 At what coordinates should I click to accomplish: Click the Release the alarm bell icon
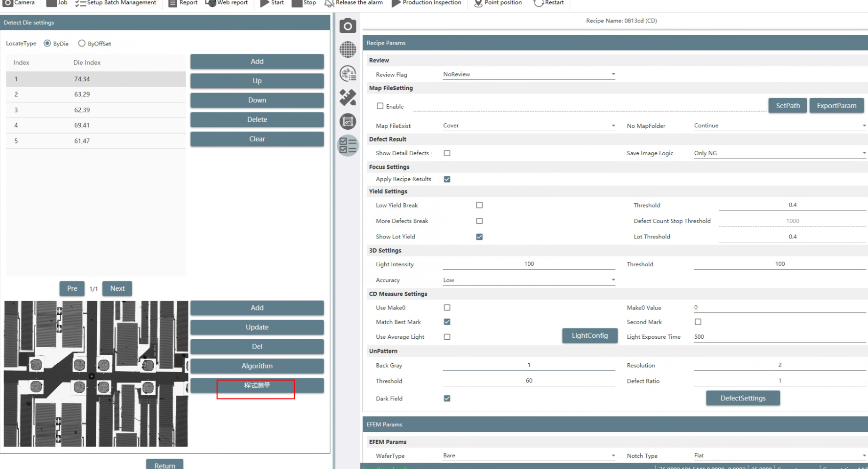(329, 3)
